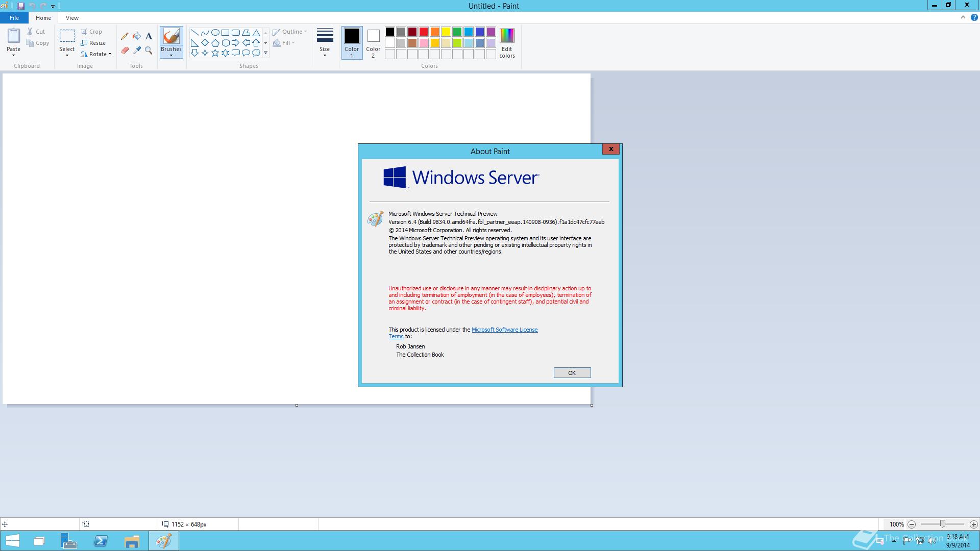The height and width of the screenshot is (551, 980).
Task: Click the zoom out minus button
Action: click(912, 524)
